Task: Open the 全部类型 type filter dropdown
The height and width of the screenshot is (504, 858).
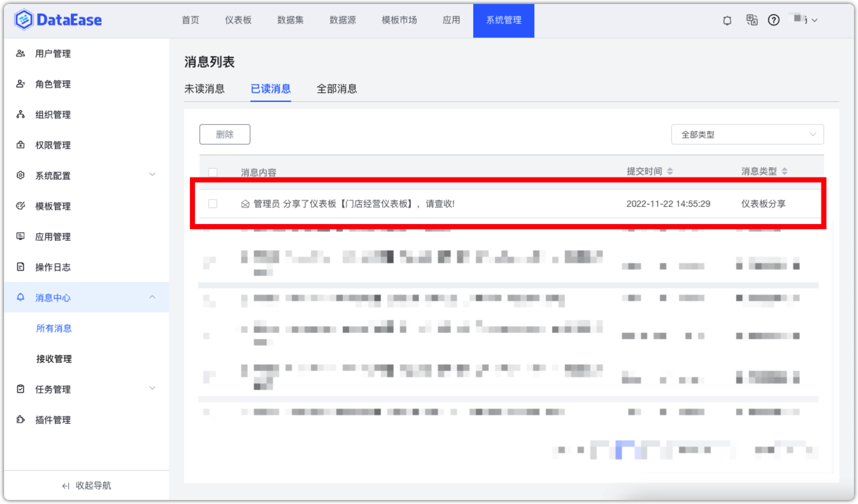Action: (747, 134)
